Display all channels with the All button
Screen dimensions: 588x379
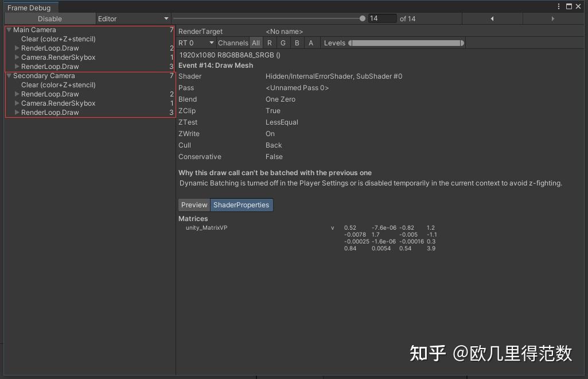pyautogui.click(x=256, y=42)
